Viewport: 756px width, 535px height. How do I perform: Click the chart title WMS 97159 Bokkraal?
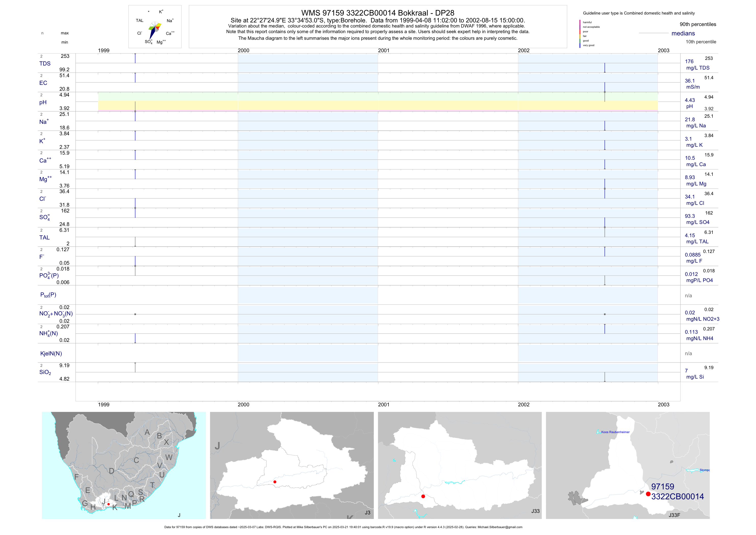click(378, 13)
